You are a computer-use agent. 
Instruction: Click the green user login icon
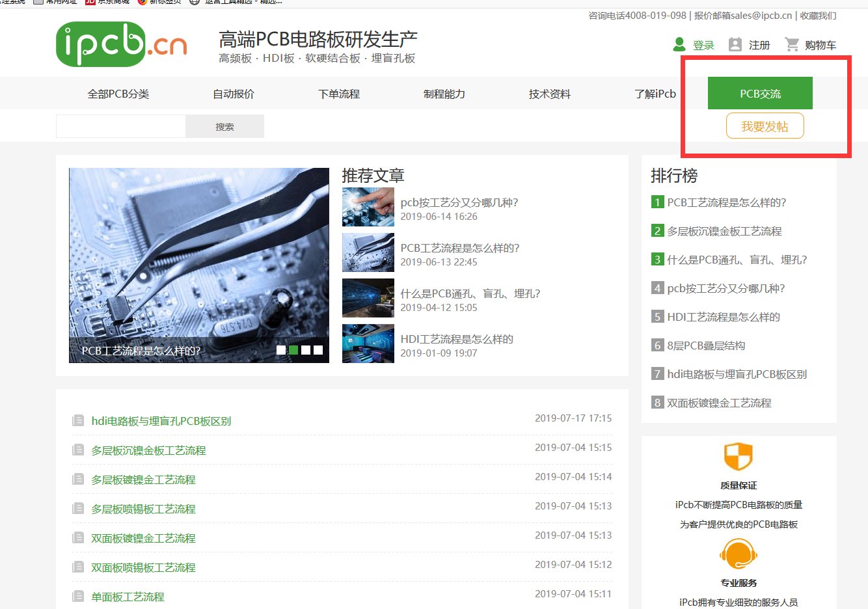click(x=678, y=44)
